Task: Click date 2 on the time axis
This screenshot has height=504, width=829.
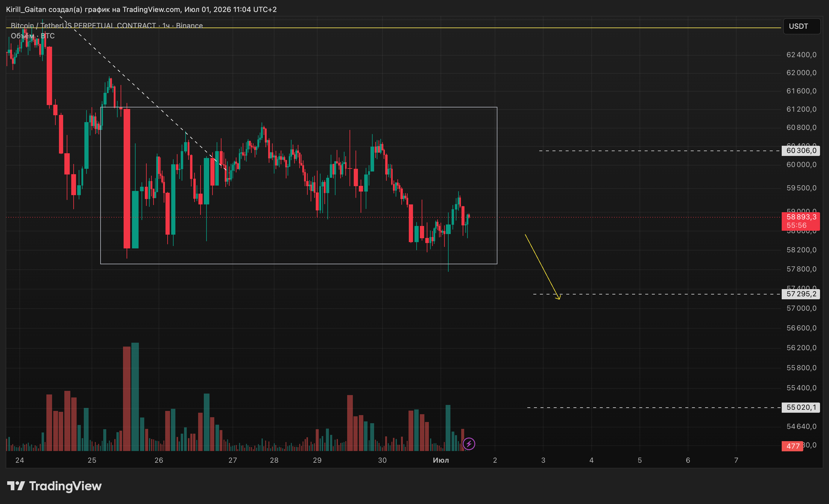Action: tap(495, 460)
